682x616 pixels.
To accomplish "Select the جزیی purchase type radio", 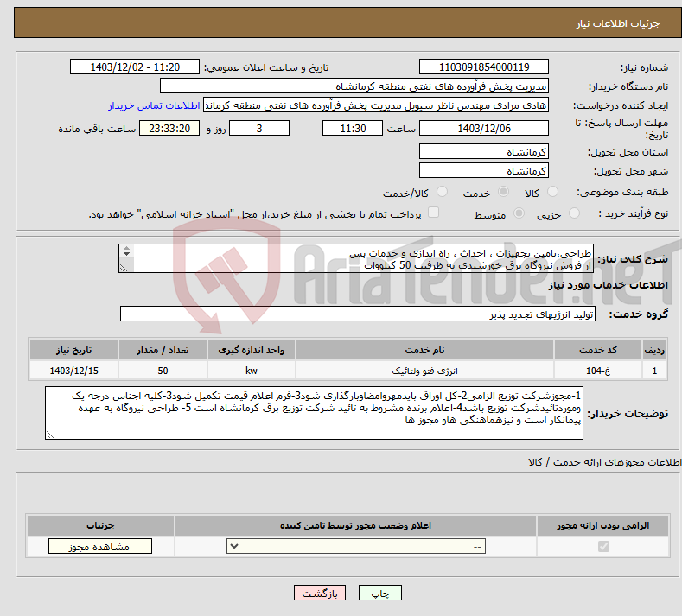I will coord(574,213).
